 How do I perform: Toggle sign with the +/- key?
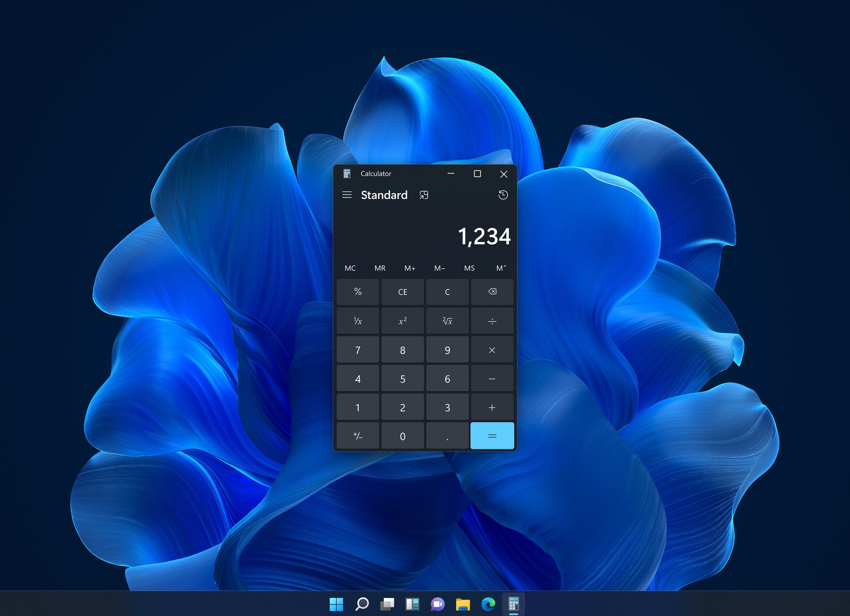[358, 435]
